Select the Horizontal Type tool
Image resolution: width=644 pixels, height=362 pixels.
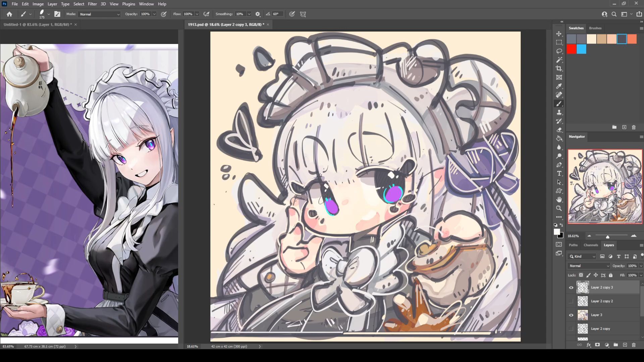point(559,174)
